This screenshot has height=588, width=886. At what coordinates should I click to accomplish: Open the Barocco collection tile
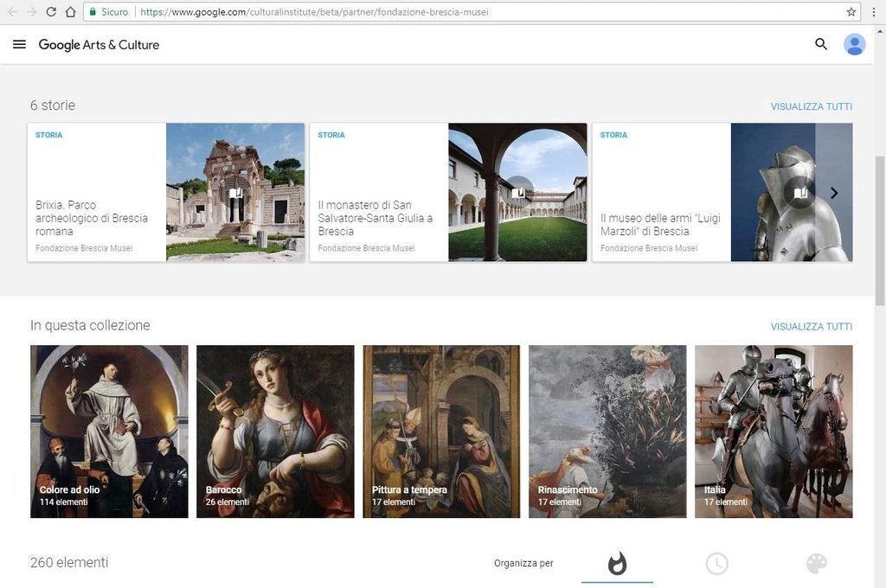tap(275, 431)
